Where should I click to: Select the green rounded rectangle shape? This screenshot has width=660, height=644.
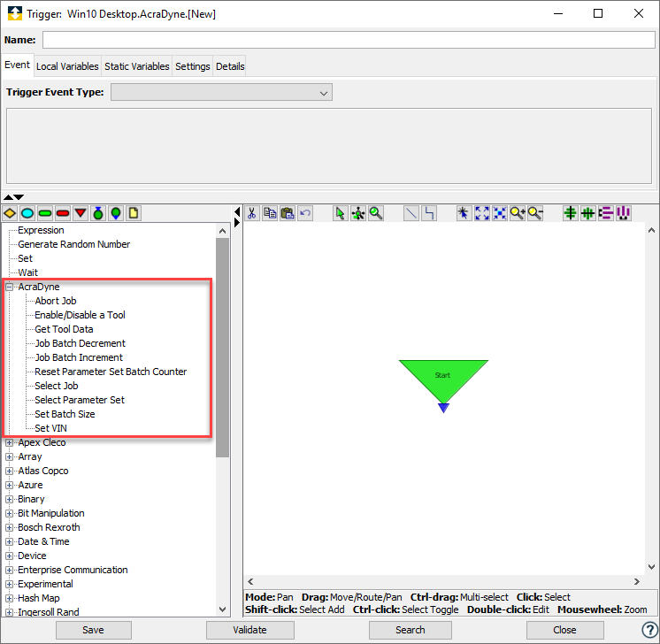coord(45,213)
